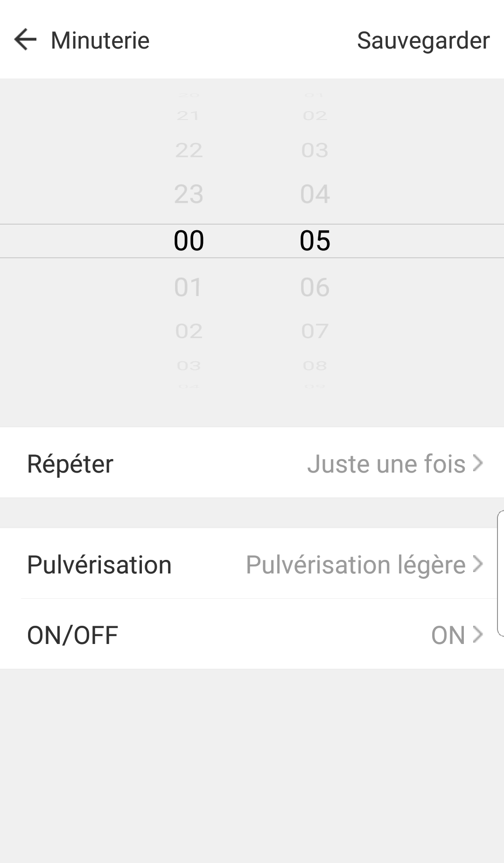The width and height of the screenshot is (504, 863).
Task: Tap the selected hour 00
Action: [189, 241]
